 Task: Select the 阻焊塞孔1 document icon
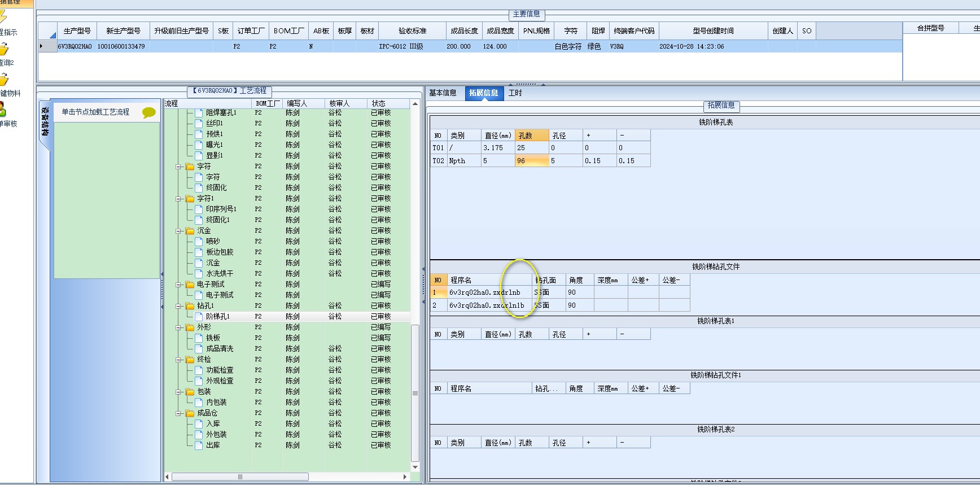[x=199, y=112]
